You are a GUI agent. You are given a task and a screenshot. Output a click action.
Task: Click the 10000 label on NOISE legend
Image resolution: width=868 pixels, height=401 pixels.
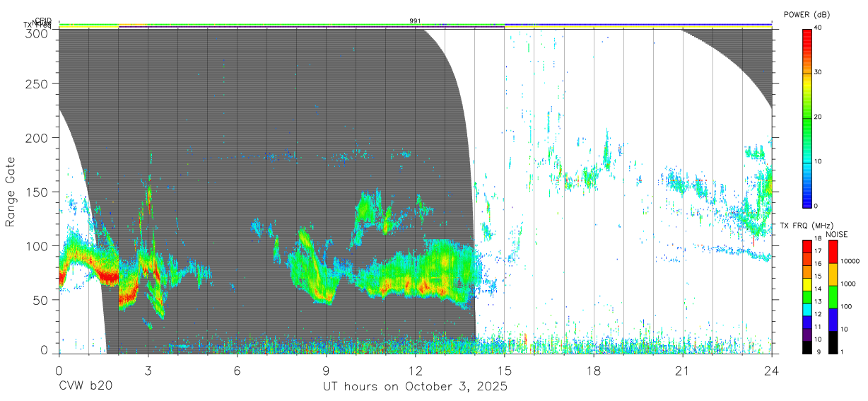point(850,261)
